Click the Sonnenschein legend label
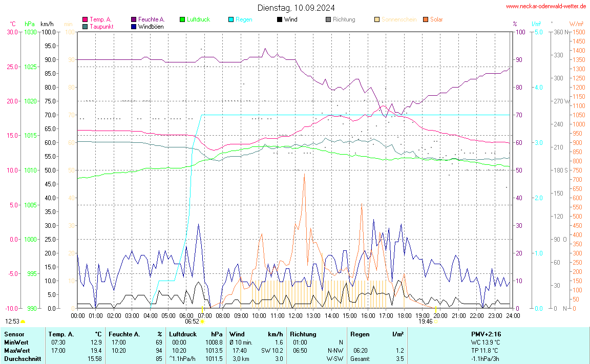The image size is (590, 364). click(399, 19)
